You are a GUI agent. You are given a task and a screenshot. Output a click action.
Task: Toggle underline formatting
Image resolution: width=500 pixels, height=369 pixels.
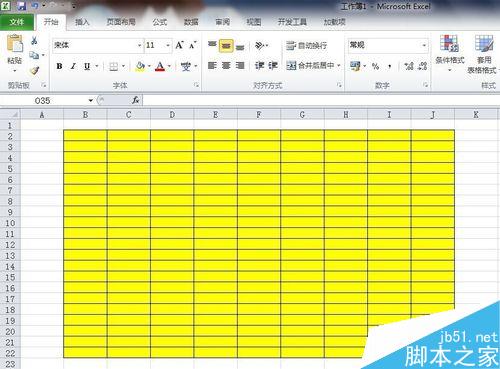pyautogui.click(x=87, y=66)
